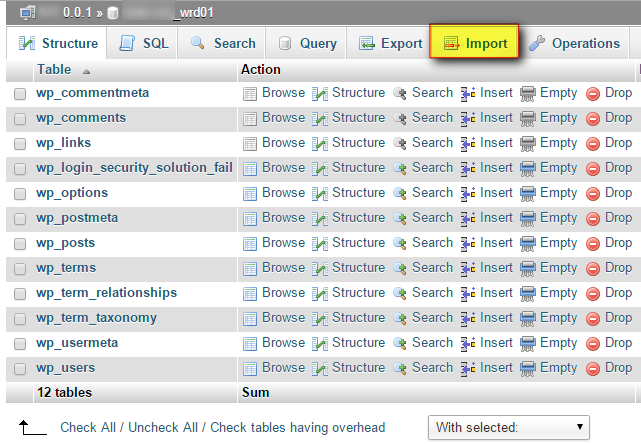Sort by the Table column header
641x444 pixels.
(x=55, y=70)
